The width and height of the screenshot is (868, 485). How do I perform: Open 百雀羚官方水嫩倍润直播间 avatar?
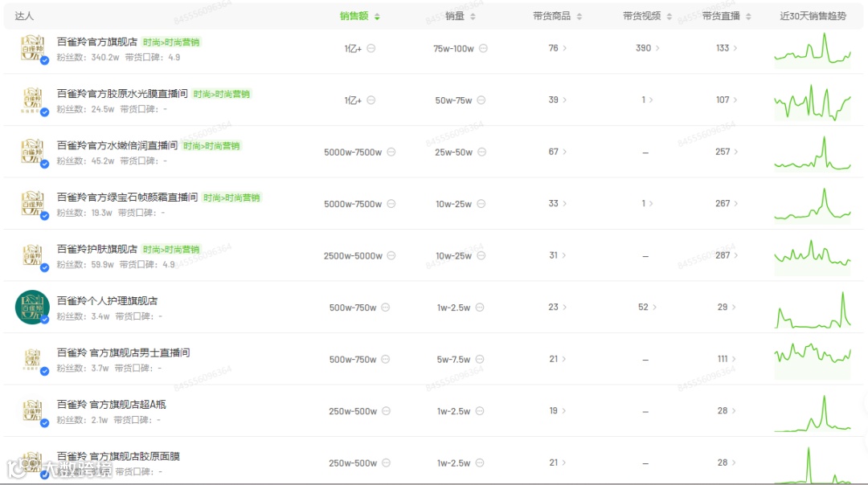32,152
